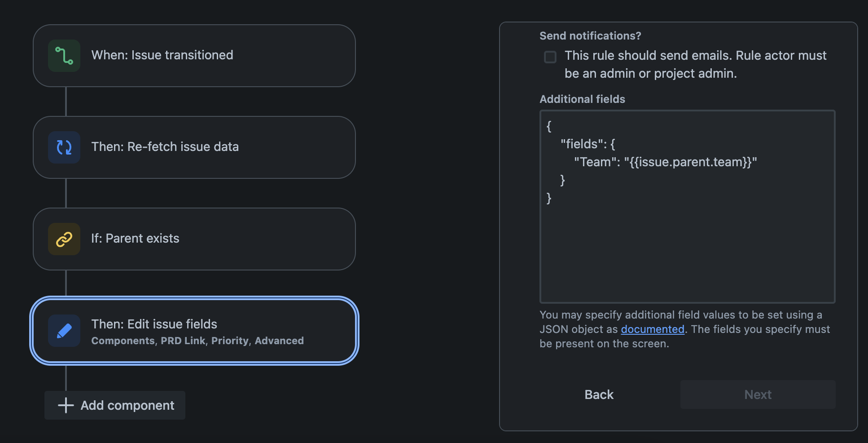Click the pencil Edit issue fields icon
Screen dimensions: 868x443
pos(64,331)
